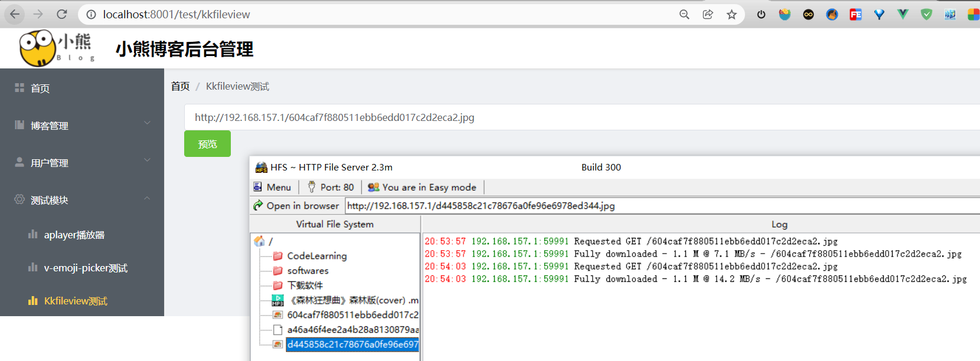The image size is (980, 361).
Task: Click the home icon of the HFS root folder
Action: tap(259, 241)
